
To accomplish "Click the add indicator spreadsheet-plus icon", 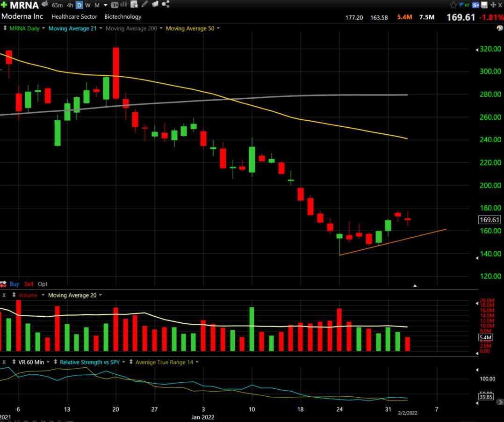I will [134, 4].
